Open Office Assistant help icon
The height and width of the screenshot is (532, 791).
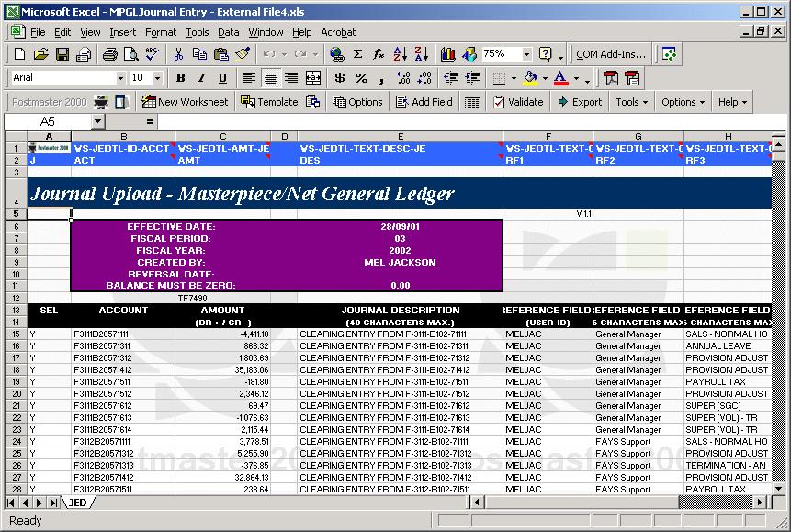546,54
